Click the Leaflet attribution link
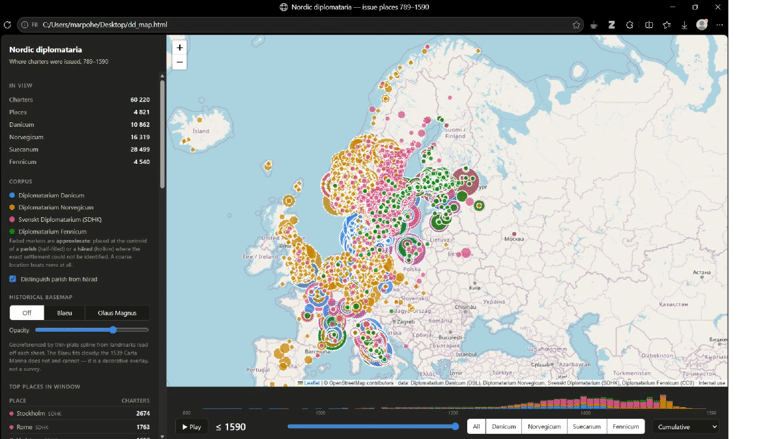Viewport: 782px width, 439px height. point(312,383)
